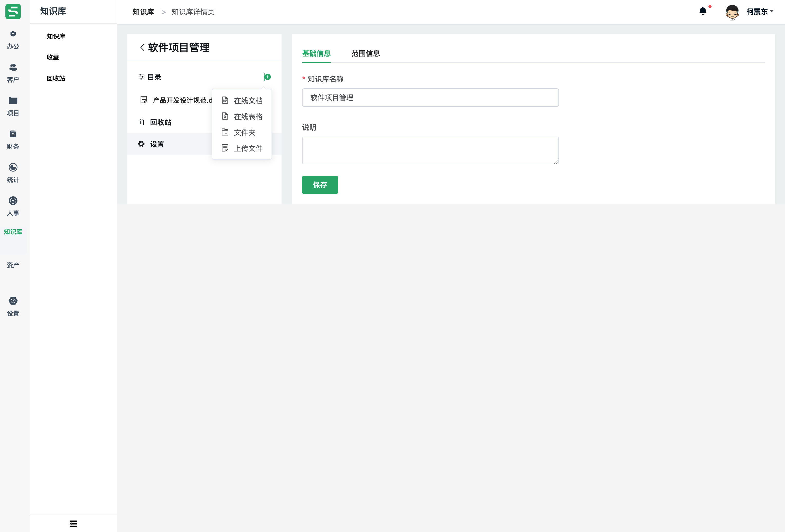The width and height of the screenshot is (785, 532).
Task: Focus the 说明 description textarea
Action: click(430, 150)
